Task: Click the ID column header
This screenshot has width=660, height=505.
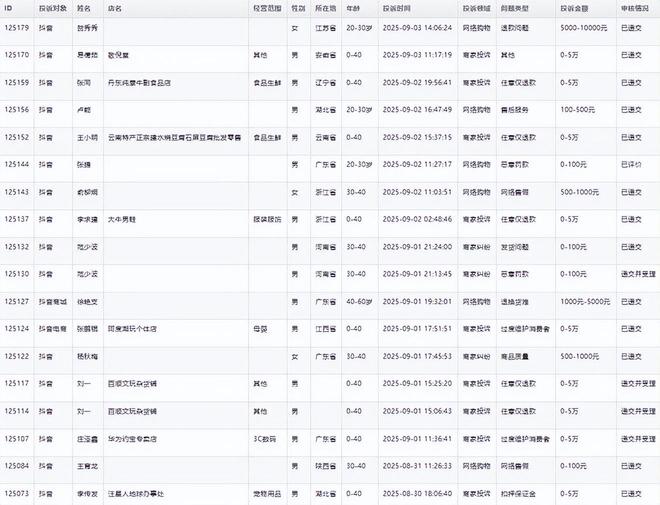Action: [8, 7]
